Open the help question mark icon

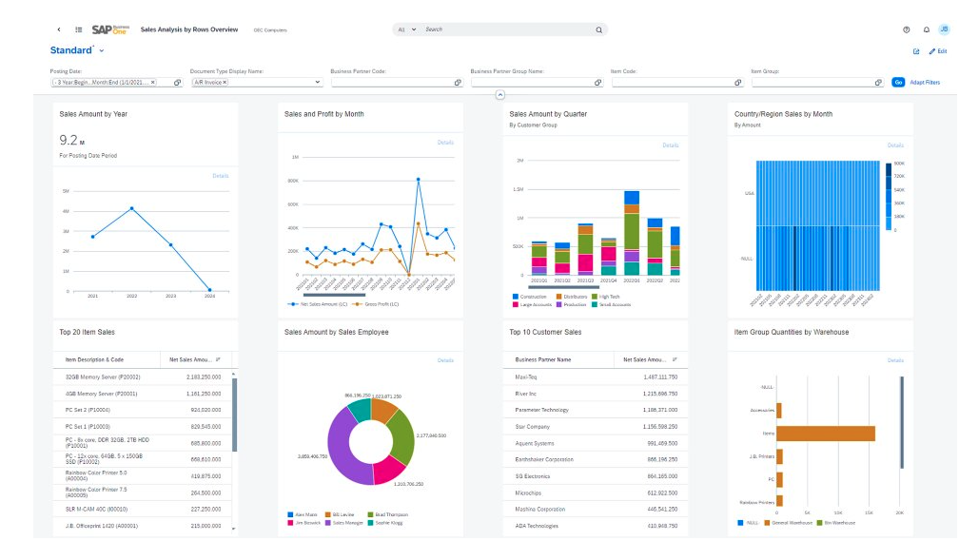pyautogui.click(x=906, y=29)
